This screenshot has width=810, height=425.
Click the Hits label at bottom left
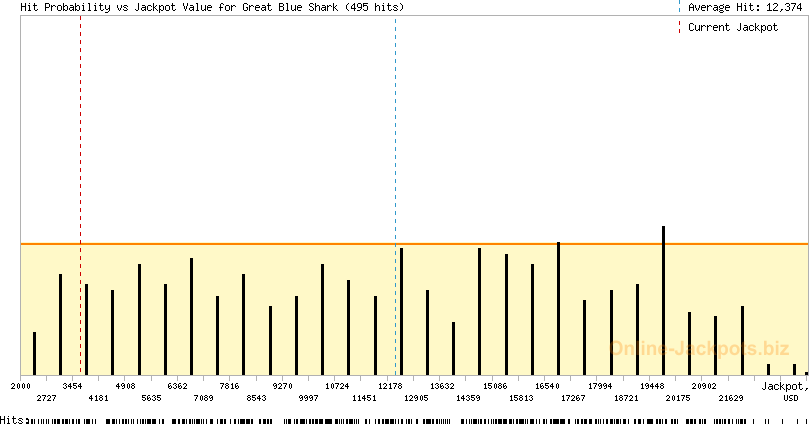tap(12, 420)
